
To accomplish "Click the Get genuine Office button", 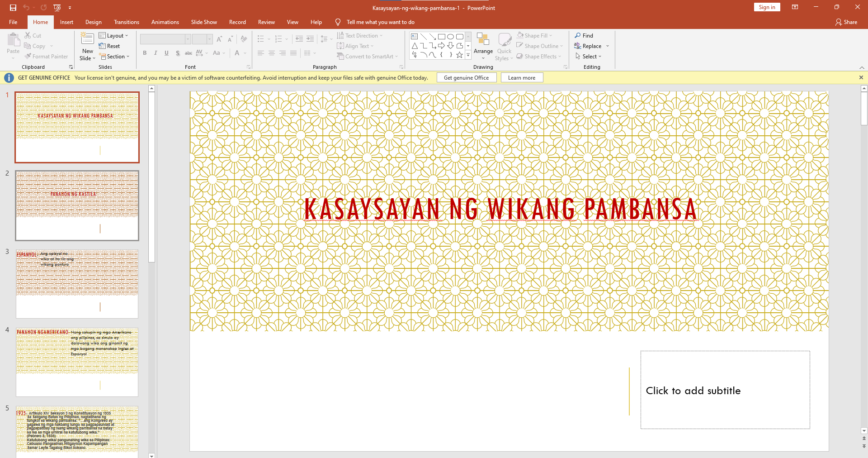I will pyautogui.click(x=467, y=78).
